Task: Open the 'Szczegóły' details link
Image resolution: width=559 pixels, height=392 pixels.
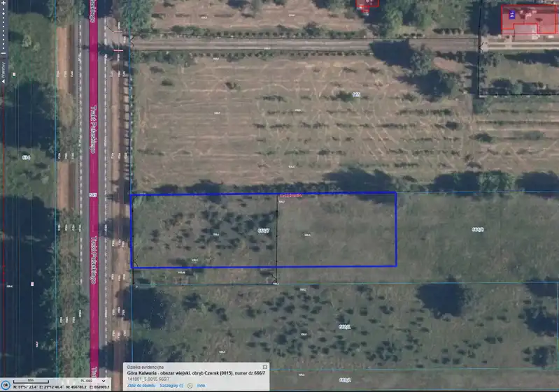Action: coord(171,385)
